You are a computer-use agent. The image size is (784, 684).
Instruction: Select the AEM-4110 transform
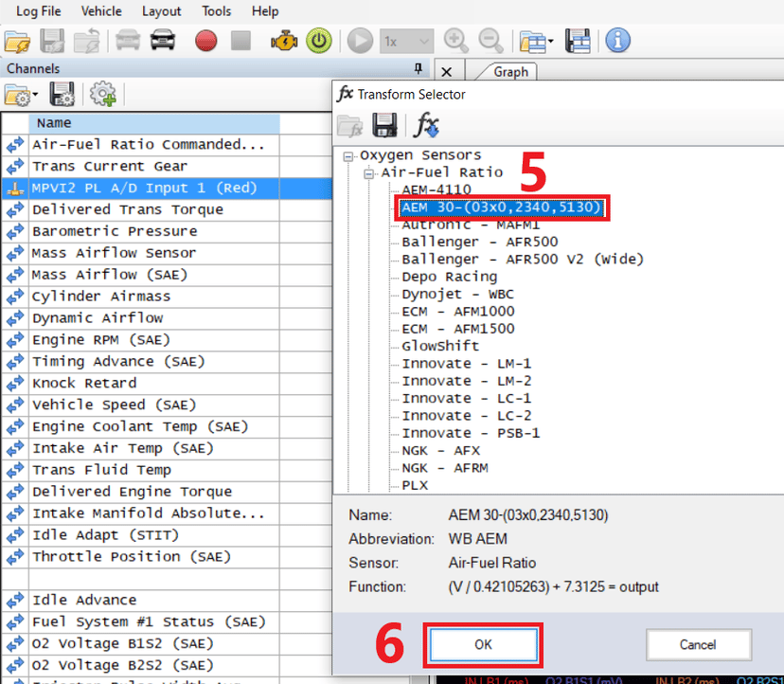click(x=437, y=189)
